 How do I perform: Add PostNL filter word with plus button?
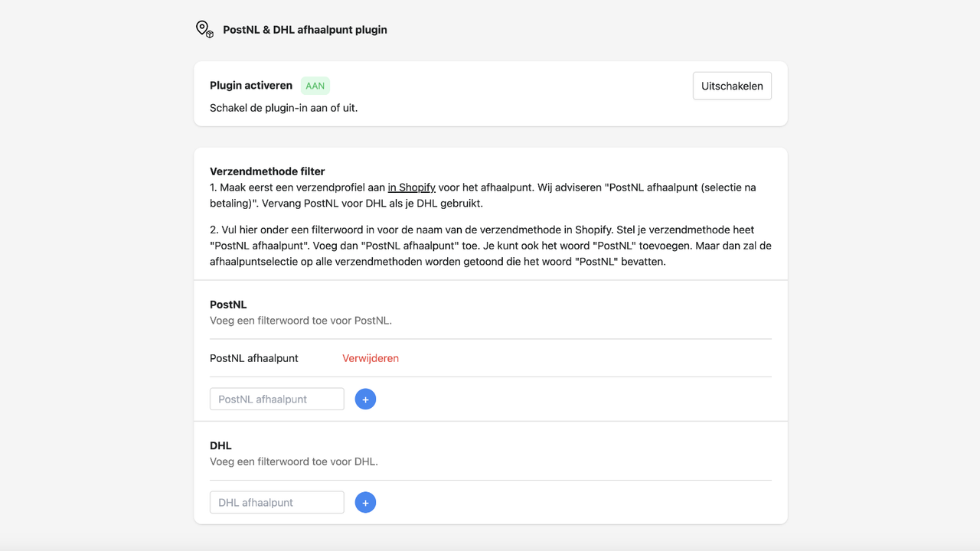[365, 399]
